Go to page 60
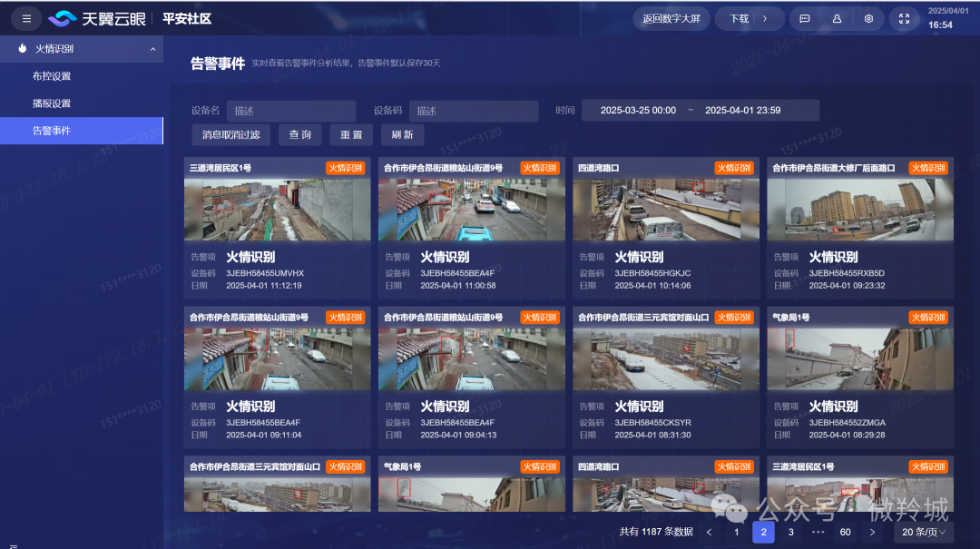Image resolution: width=980 pixels, height=549 pixels. point(845,532)
